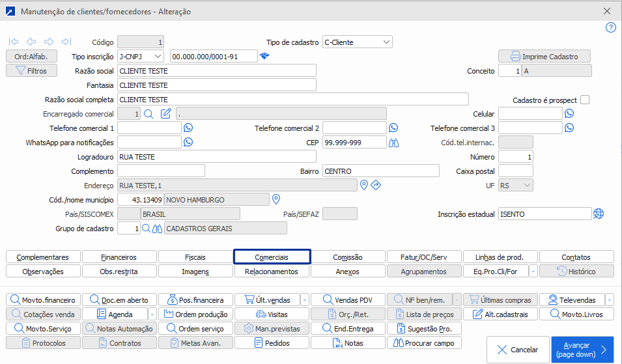Click map pin icon next to Endereço

pyautogui.click(x=365, y=186)
